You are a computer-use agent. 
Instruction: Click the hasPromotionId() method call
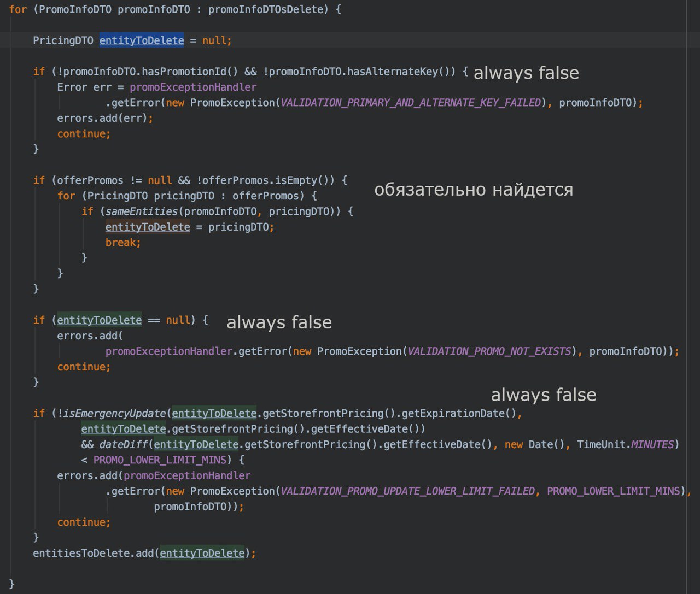click(190, 72)
